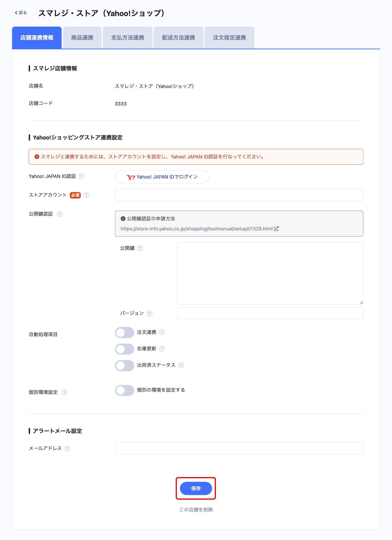Click help icon beside 出荷済ステータス
Screen dimensions: 392x540
click(x=181, y=365)
